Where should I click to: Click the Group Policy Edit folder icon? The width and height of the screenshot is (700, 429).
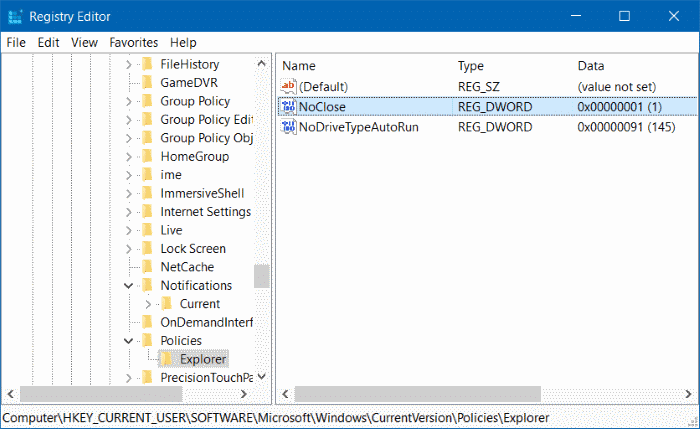click(147, 120)
